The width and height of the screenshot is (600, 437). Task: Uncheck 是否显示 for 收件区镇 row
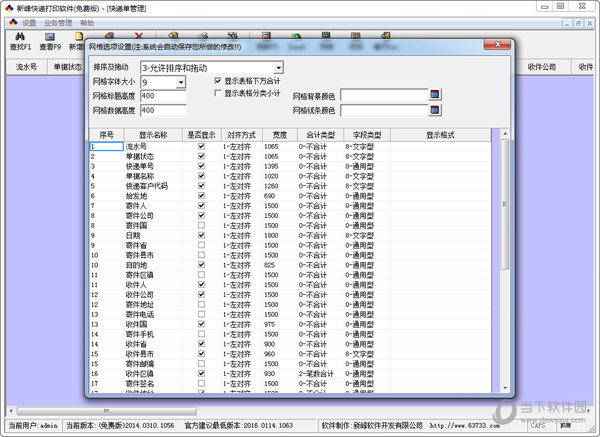point(201,373)
